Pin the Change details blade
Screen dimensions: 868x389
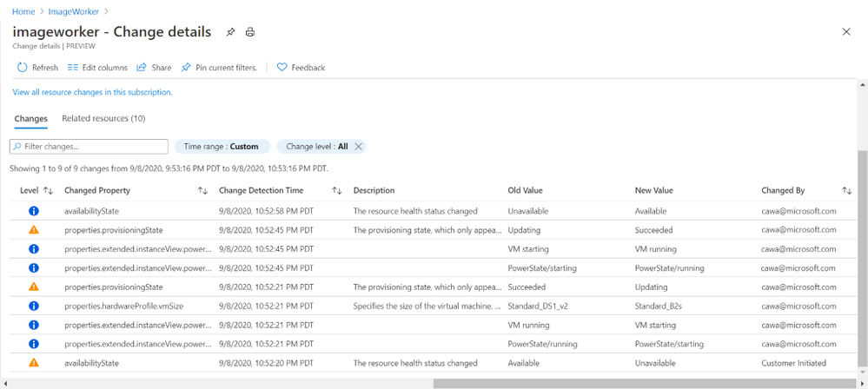tap(230, 32)
